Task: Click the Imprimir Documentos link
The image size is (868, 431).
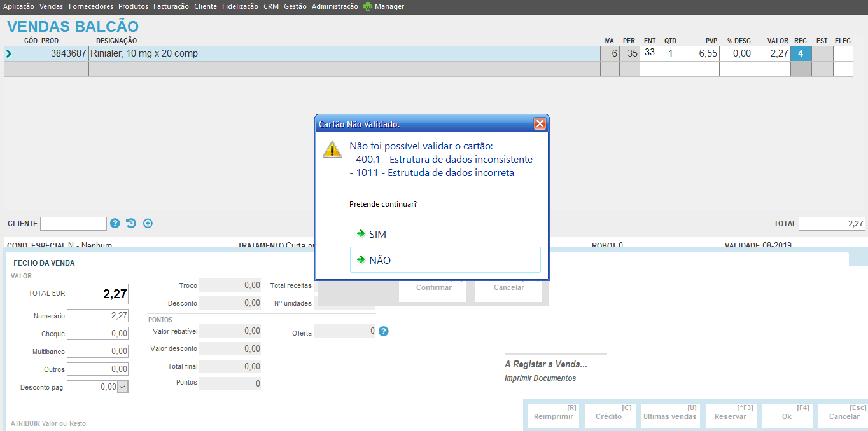Action: point(540,378)
